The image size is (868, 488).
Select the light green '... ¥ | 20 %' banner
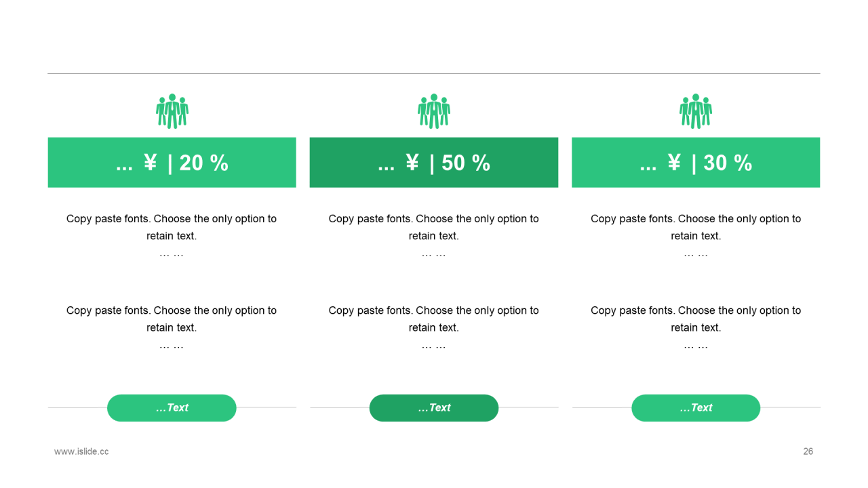(x=172, y=163)
